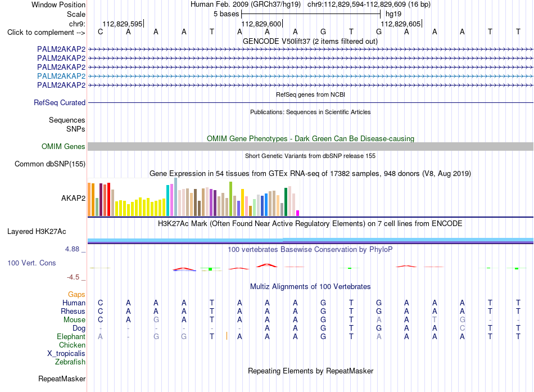Click the orange insertion mark in Elephant row

pos(227,336)
